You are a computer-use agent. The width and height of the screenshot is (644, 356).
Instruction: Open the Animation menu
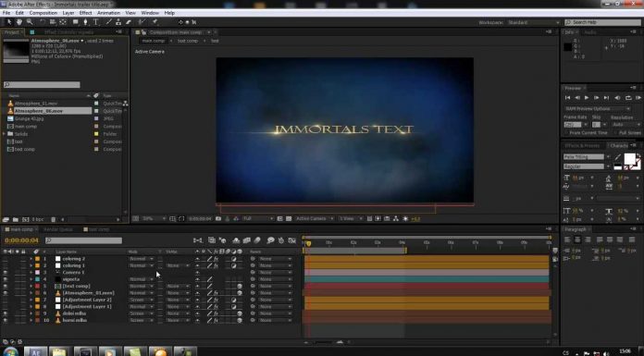click(x=108, y=13)
